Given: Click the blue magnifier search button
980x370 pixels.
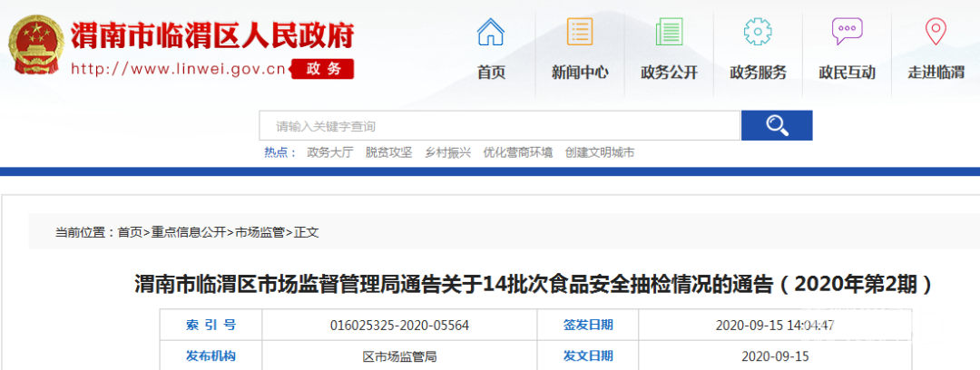Looking at the screenshot, I should click(x=776, y=125).
